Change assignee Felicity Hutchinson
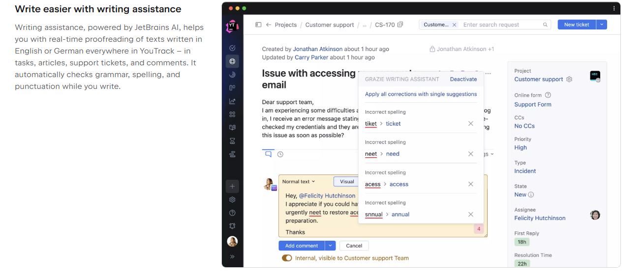Image resolution: width=644 pixels, height=279 pixels. point(540,218)
